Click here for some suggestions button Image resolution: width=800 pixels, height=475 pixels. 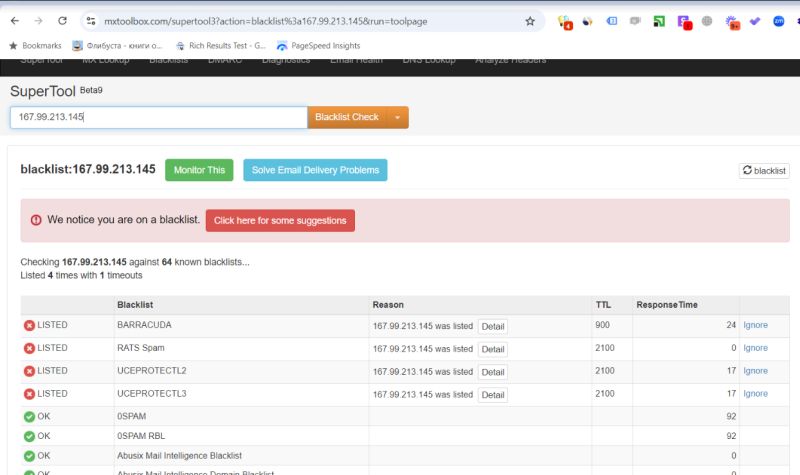[280, 220]
